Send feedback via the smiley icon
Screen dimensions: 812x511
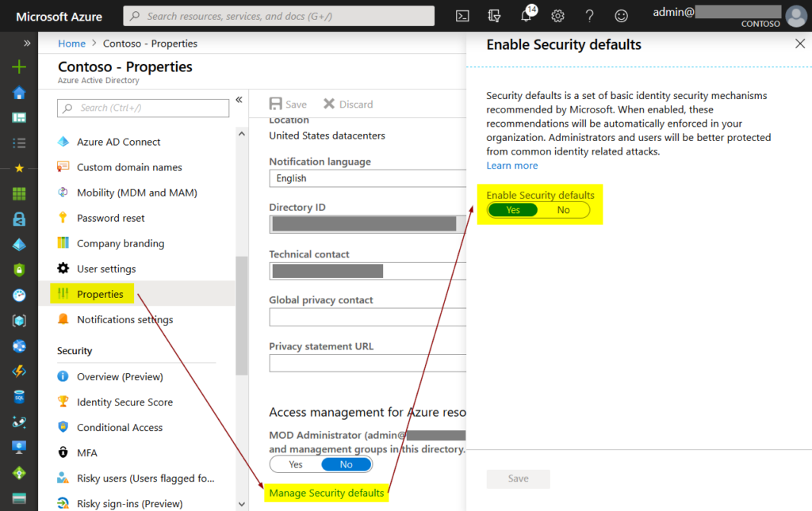(621, 14)
